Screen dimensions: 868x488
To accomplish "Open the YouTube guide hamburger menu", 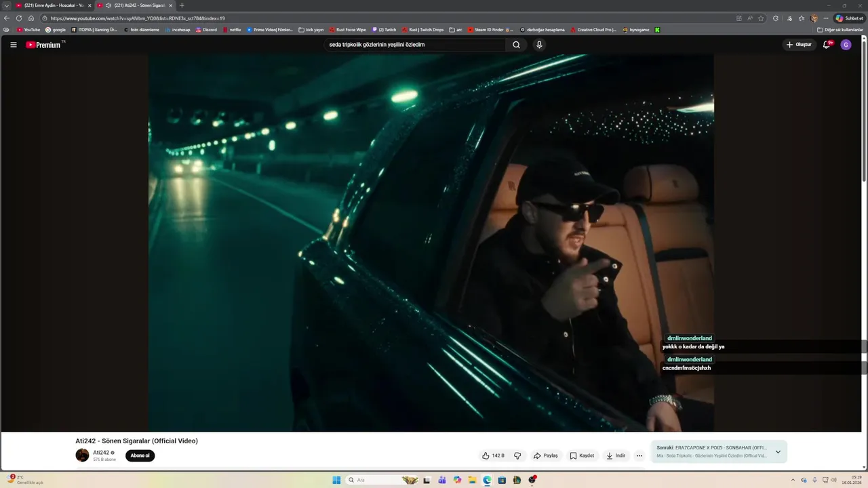I will click(x=13, y=45).
